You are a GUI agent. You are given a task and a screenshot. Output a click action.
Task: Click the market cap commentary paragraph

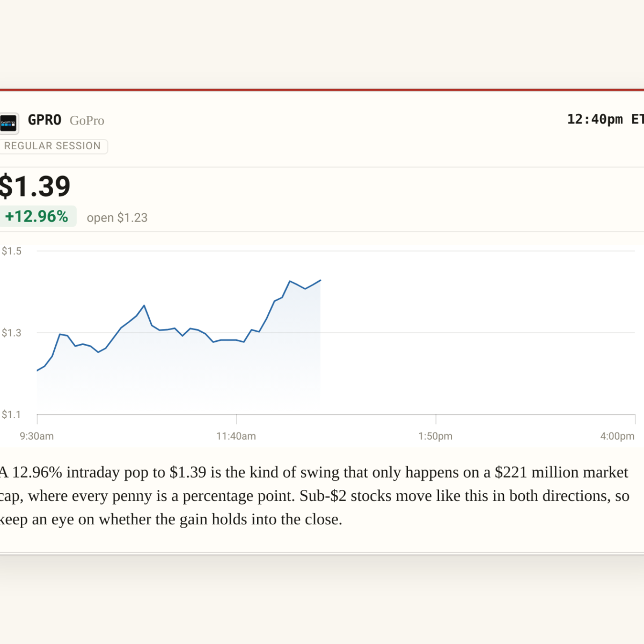(314, 496)
